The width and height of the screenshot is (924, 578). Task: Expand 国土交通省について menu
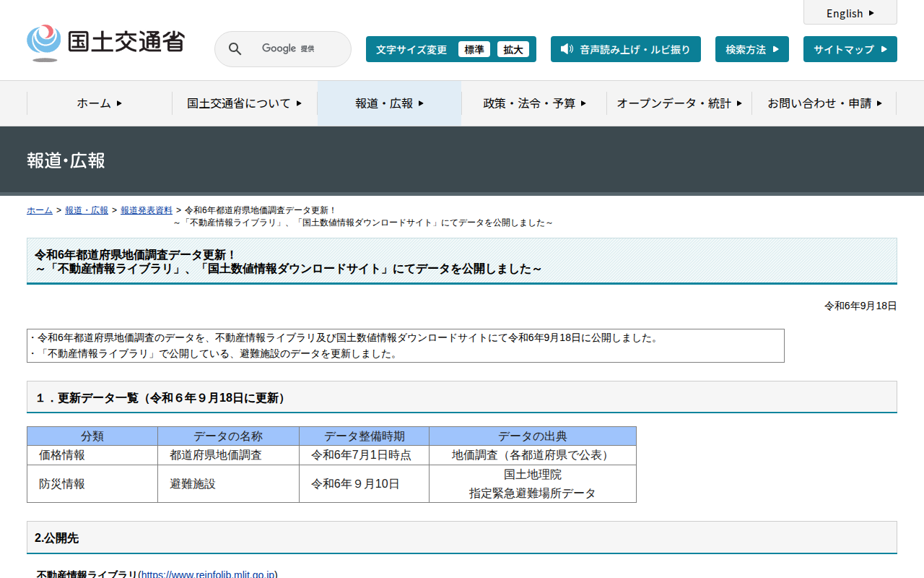click(x=244, y=103)
